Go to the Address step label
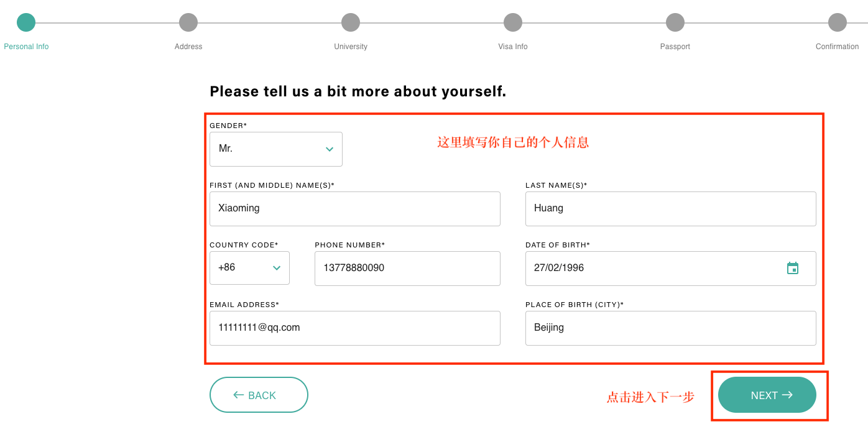The image size is (868, 442). click(188, 47)
